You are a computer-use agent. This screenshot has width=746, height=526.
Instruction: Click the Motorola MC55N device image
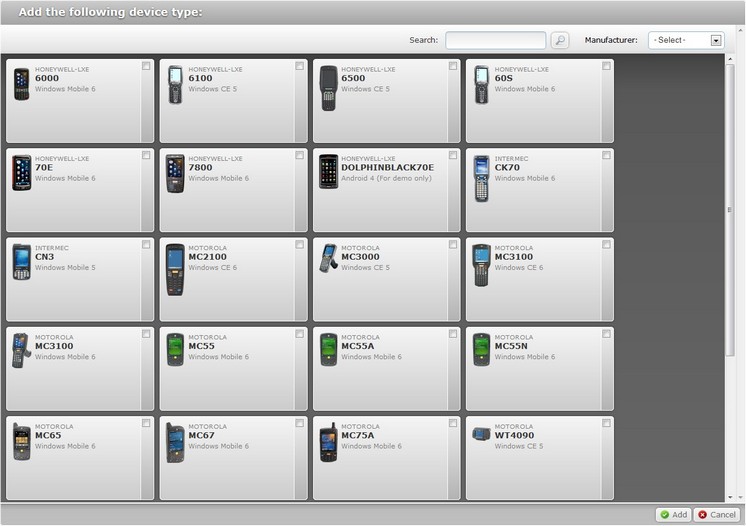coord(481,350)
